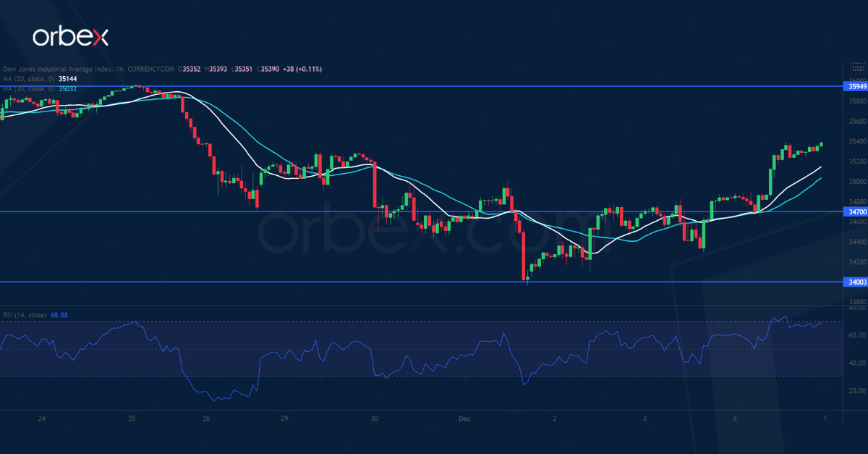Click the 35600 price axis label
The height and width of the screenshot is (454, 868).
(x=857, y=121)
